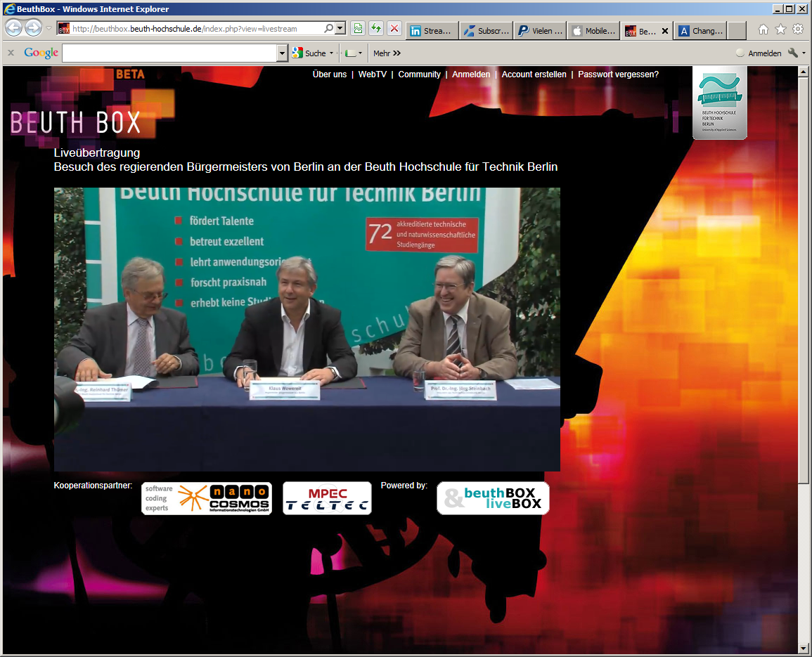Click the browser back arrow button
Viewport: 812px width, 657px height.
13,29
